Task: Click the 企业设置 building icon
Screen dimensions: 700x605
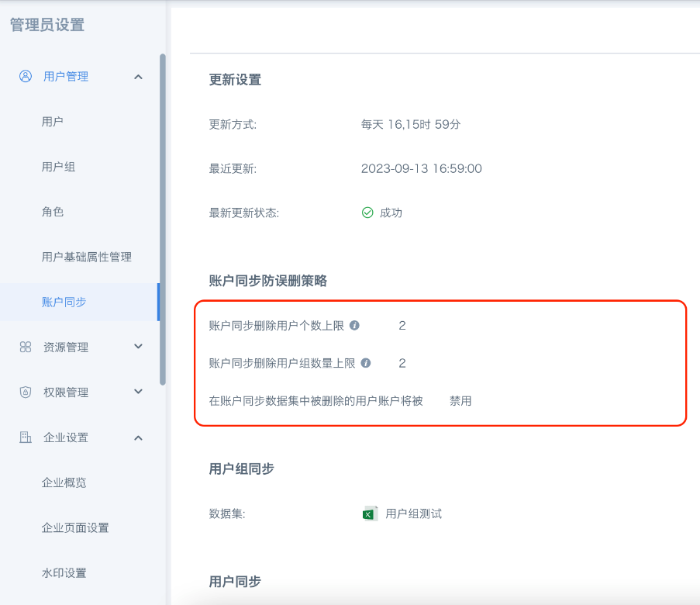Action: point(26,437)
